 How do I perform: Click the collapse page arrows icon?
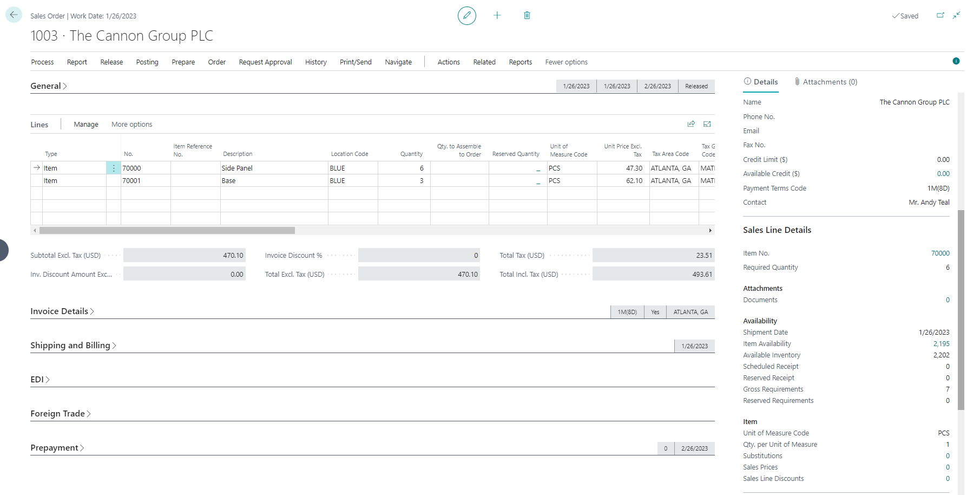click(x=957, y=16)
